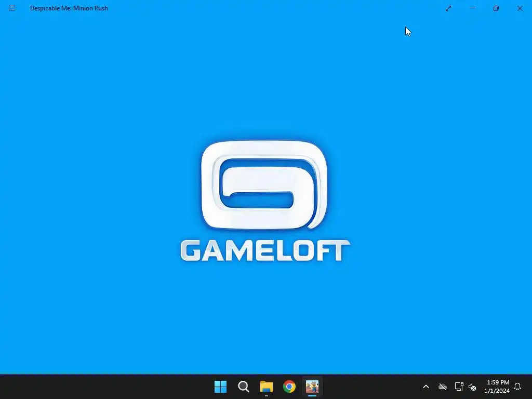The image size is (532, 399).
Task: Restore down the Minion Rush window
Action: [496, 8]
